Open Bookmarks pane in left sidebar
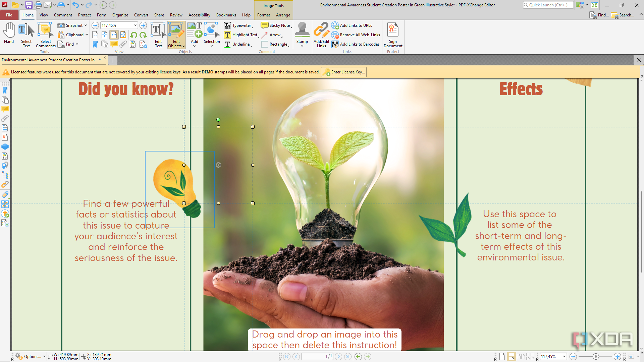The image size is (644, 362). point(5,90)
